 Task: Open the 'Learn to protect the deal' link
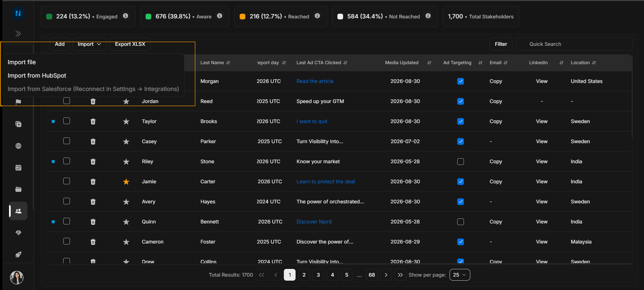click(326, 182)
